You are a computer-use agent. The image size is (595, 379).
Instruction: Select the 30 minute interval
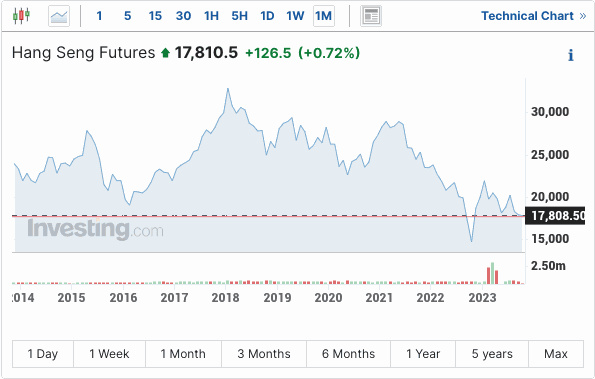tap(183, 16)
